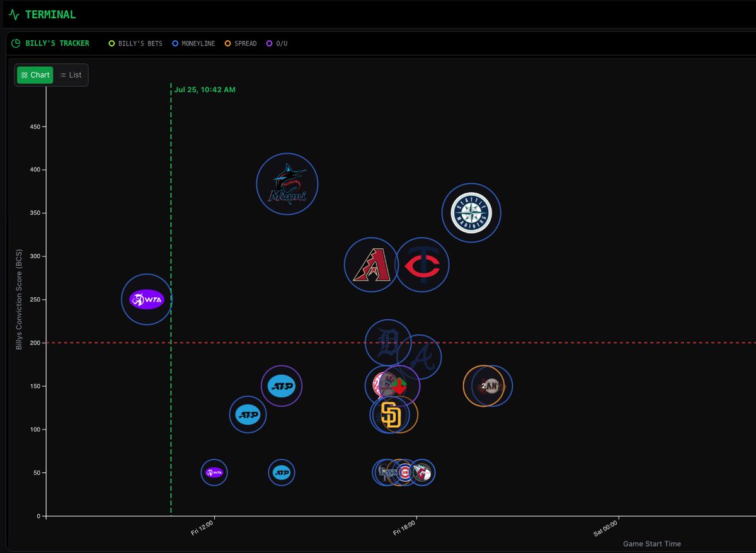
Task: Click the Detroit Tigers bubble above the red line
Action: [388, 342]
